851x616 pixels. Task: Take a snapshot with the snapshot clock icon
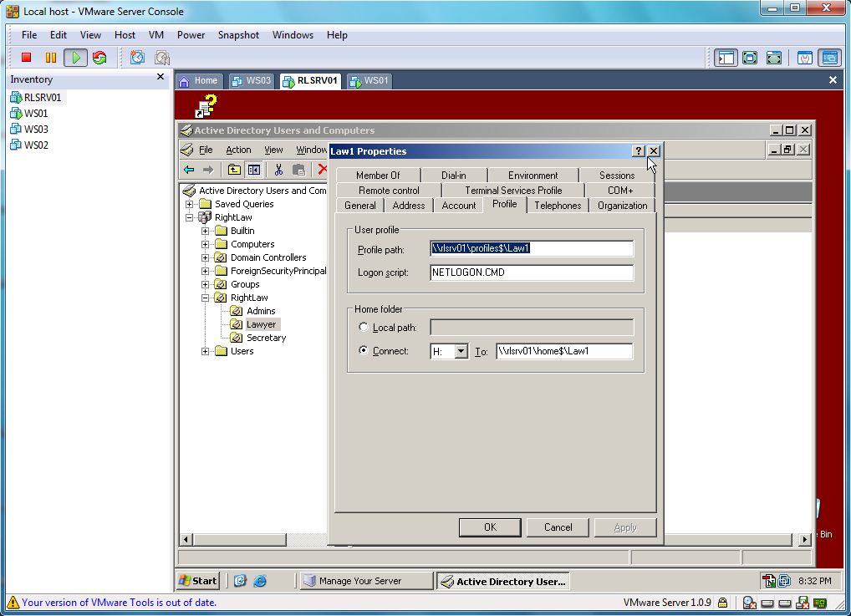[137, 58]
